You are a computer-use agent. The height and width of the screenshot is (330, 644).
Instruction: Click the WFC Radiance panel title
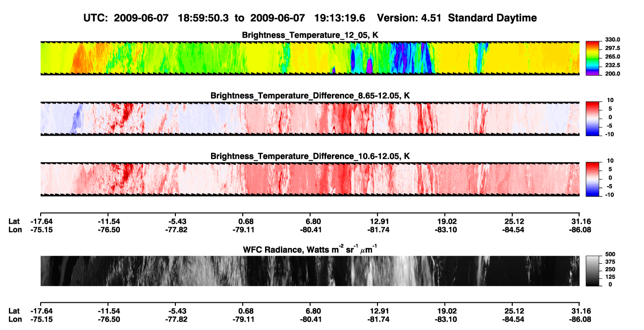click(x=310, y=249)
